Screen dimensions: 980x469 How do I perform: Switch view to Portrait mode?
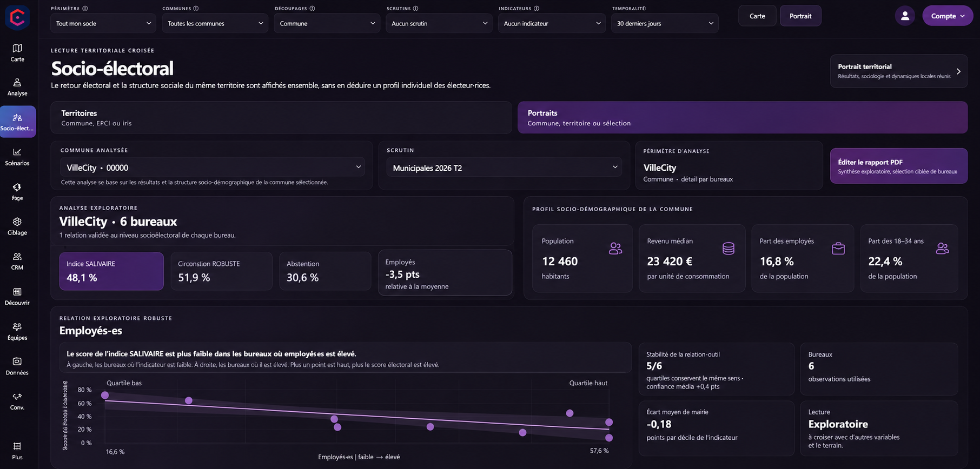[x=800, y=16]
